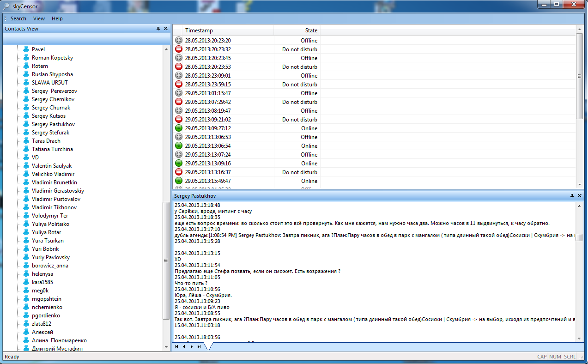Click Vladimir Tikhonov user icon

[x=26, y=207]
